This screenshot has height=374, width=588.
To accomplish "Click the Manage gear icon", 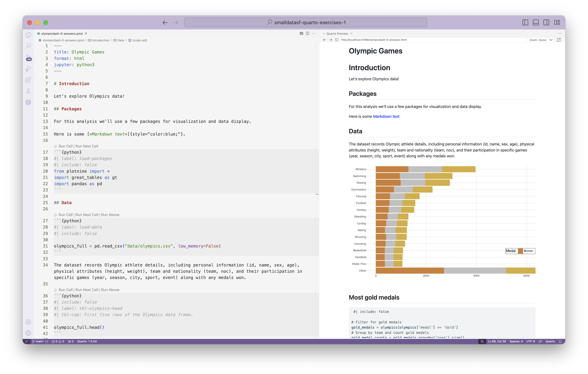I will 28,333.
